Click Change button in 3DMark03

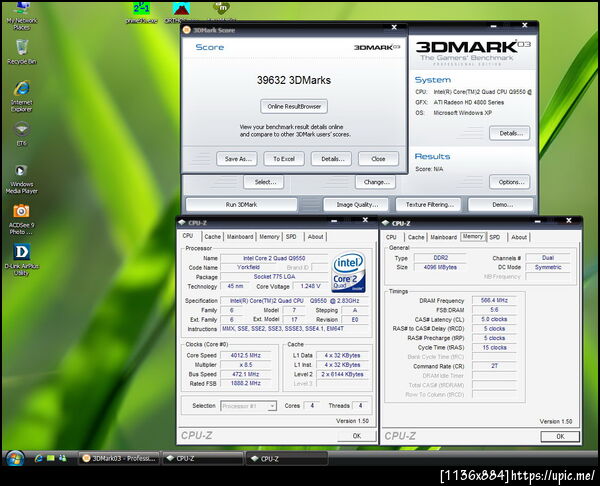coord(375,182)
